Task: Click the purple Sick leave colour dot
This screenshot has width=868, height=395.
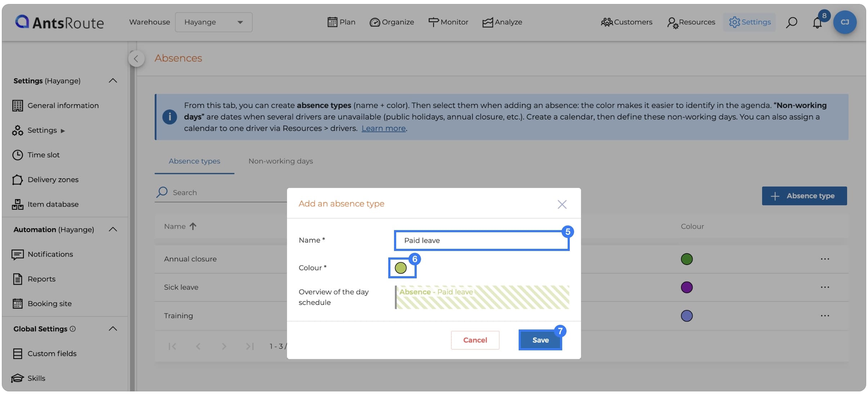Action: click(687, 287)
